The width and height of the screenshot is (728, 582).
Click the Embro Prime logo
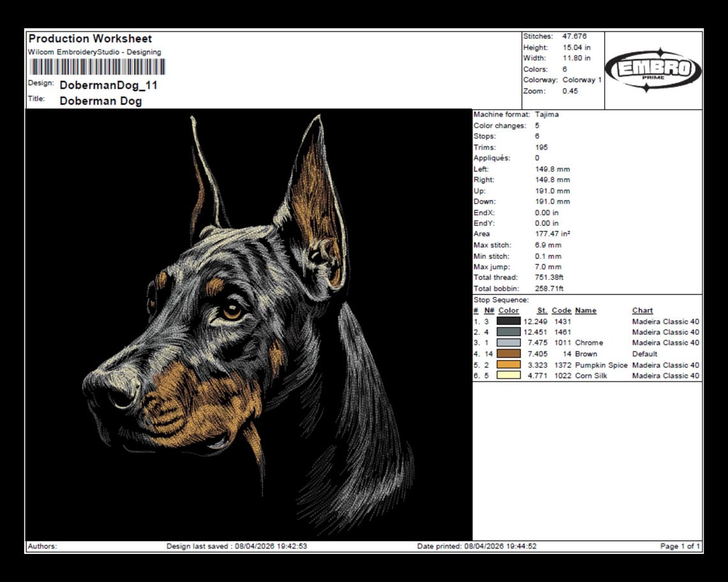pyautogui.click(x=653, y=70)
